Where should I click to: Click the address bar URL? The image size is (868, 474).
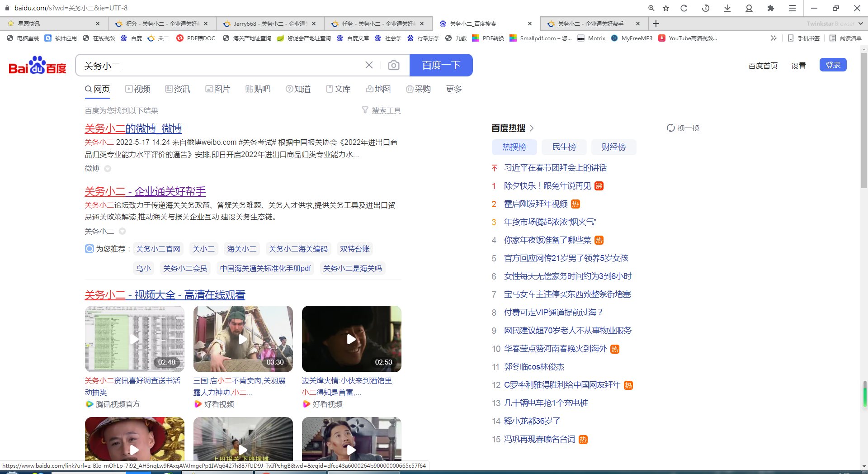point(71,8)
